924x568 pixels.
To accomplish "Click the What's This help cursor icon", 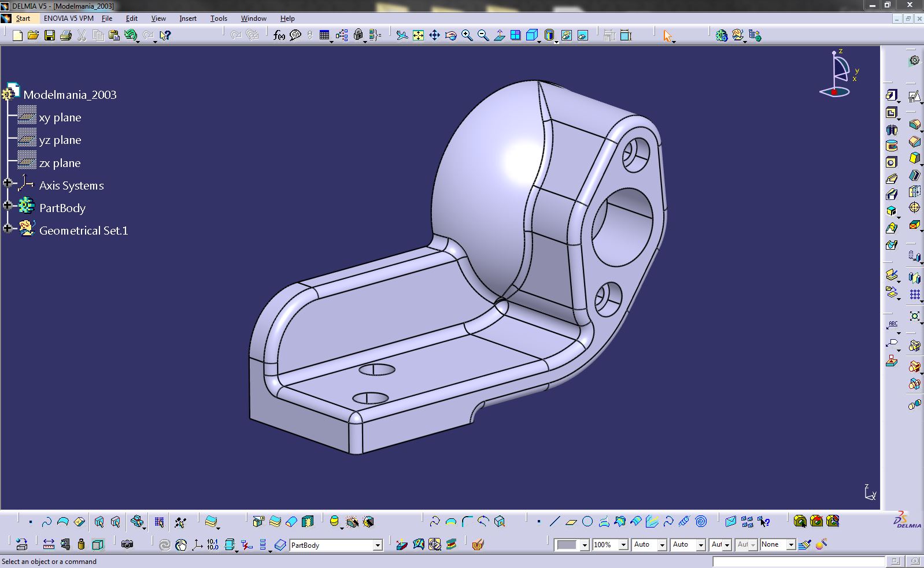I will 165,36.
